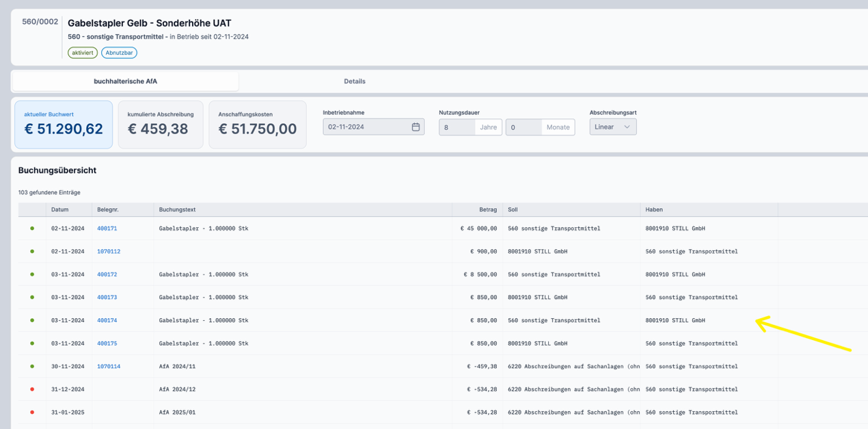Open Belegnr. link 400174

click(107, 320)
